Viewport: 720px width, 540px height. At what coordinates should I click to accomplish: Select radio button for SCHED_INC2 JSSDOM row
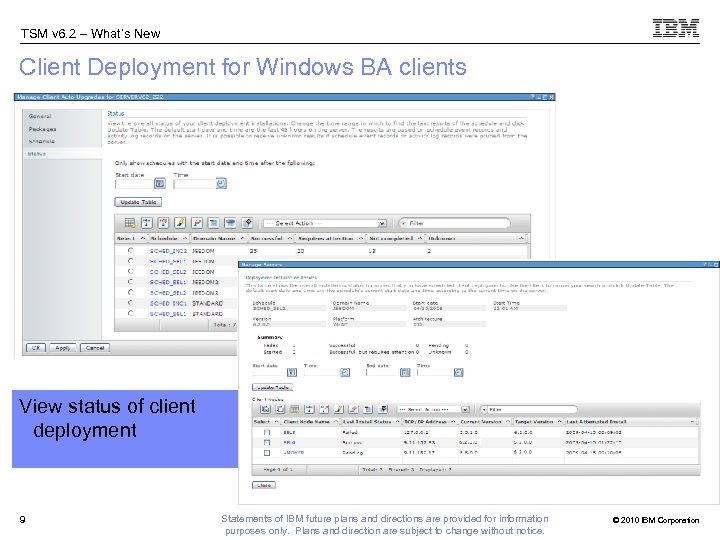(x=130, y=250)
